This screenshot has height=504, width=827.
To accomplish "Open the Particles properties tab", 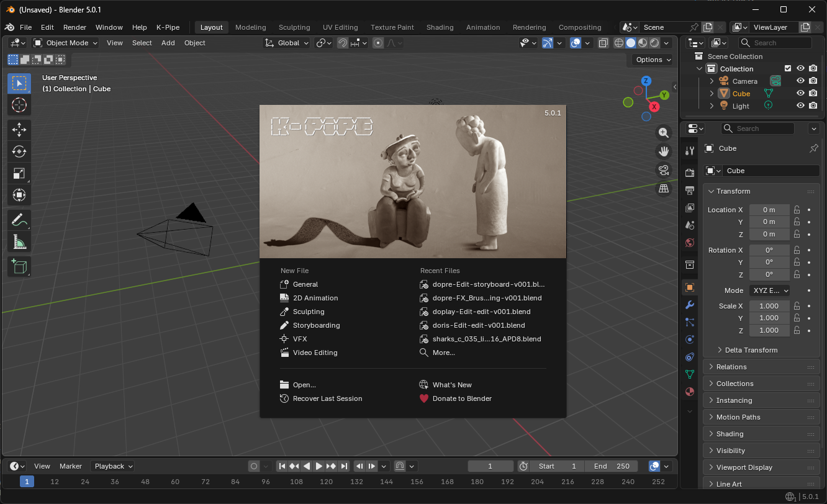I will click(689, 322).
